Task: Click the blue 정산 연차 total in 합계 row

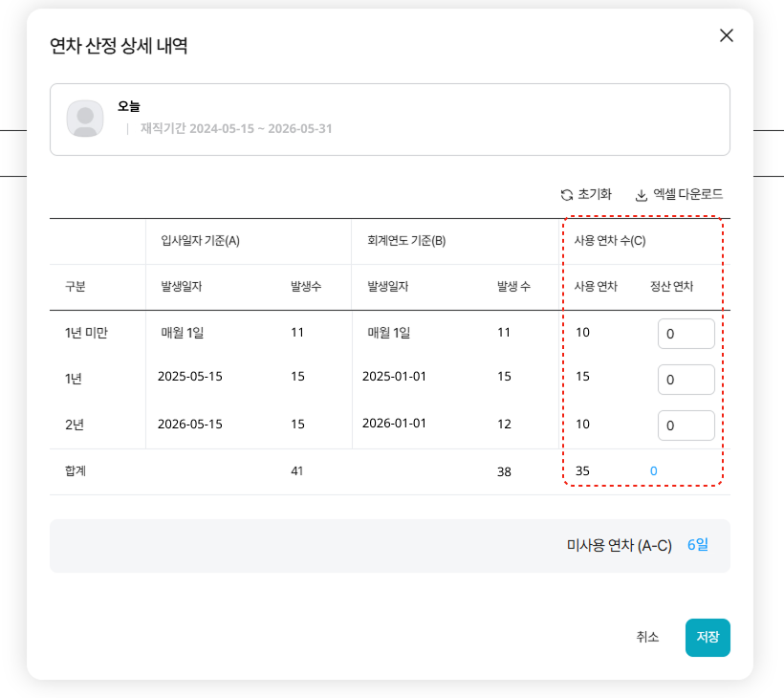Action: [654, 470]
